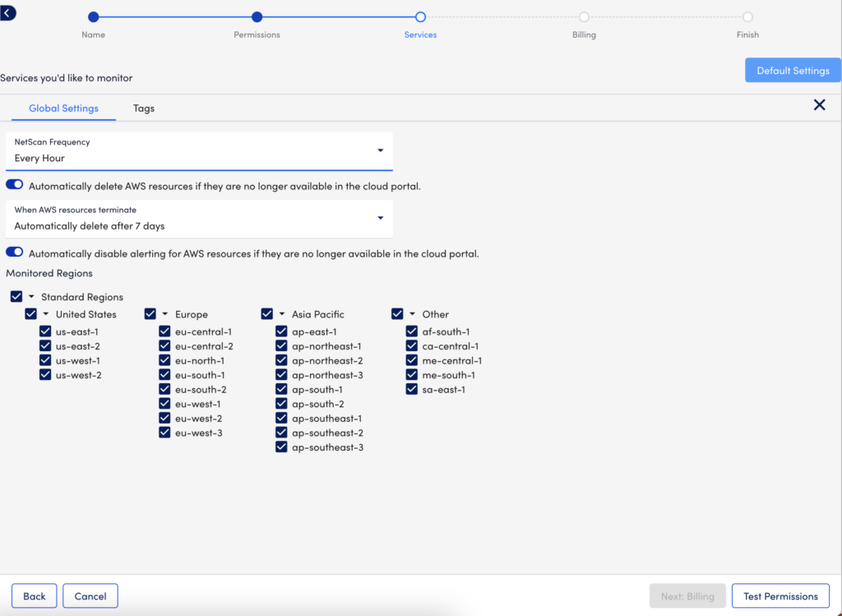Open the When AWS resources terminate dropdown
842x616 pixels.
click(x=380, y=219)
